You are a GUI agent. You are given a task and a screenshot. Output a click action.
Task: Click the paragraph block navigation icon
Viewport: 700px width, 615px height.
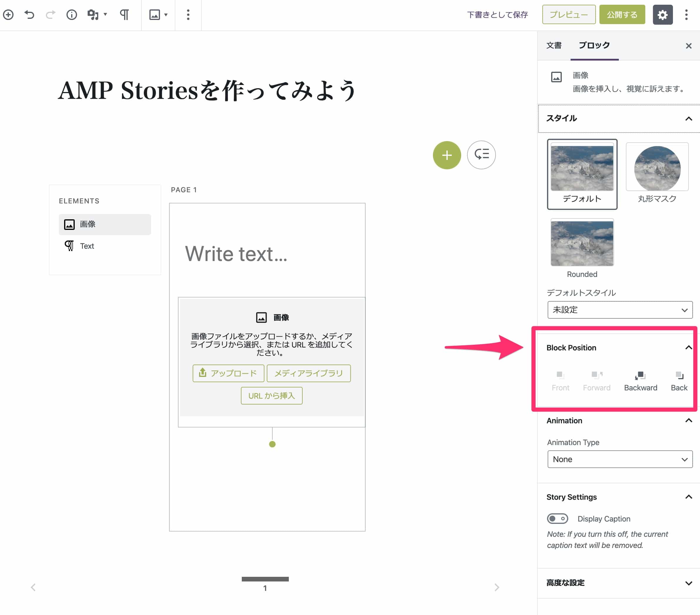click(124, 15)
